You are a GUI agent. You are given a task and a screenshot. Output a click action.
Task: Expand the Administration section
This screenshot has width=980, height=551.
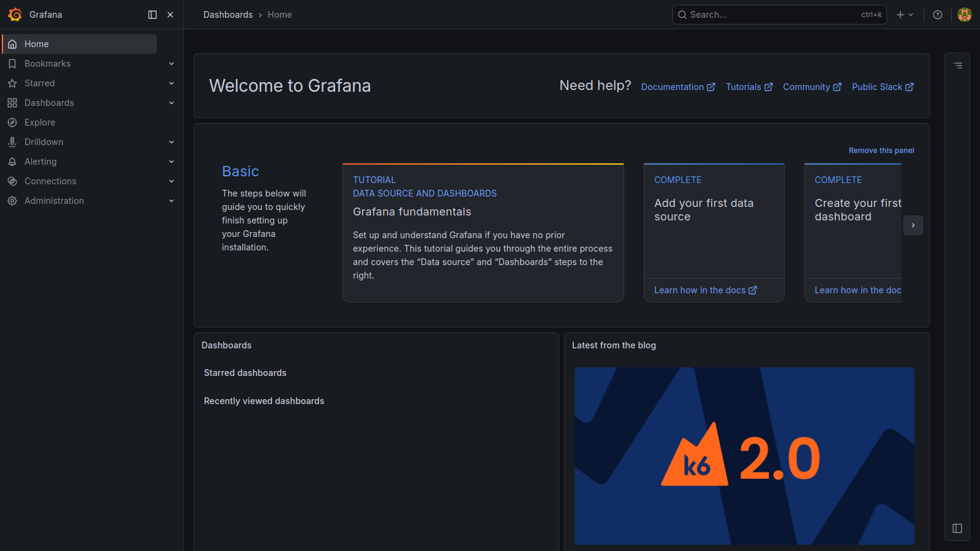point(171,201)
